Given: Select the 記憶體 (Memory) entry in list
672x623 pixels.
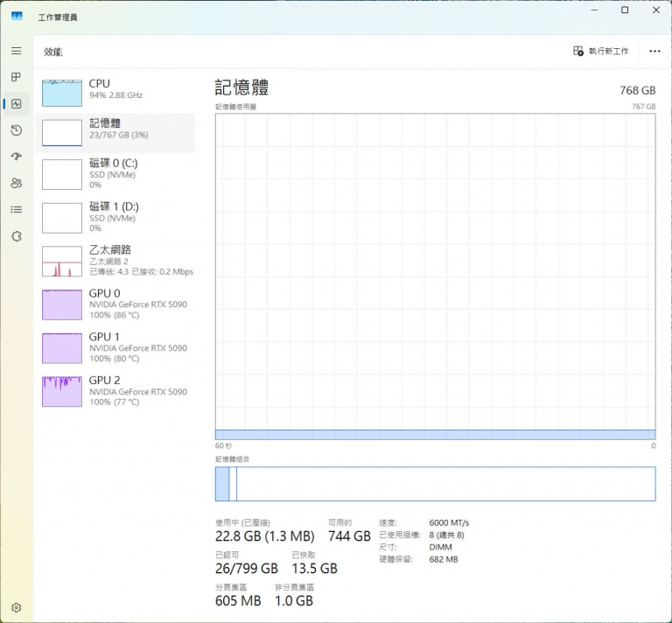Looking at the screenshot, I should pos(115,131).
